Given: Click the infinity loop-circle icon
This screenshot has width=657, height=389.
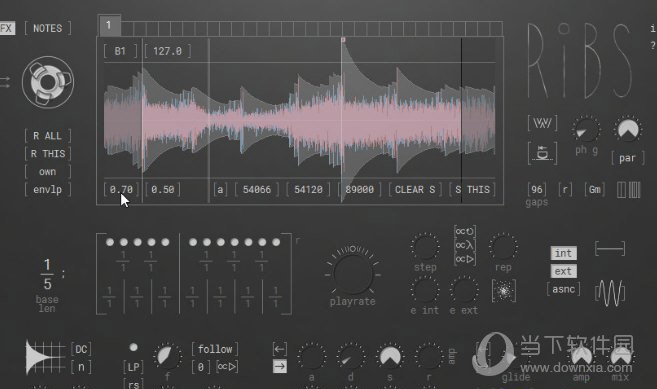Looking at the screenshot, I should (x=465, y=231).
